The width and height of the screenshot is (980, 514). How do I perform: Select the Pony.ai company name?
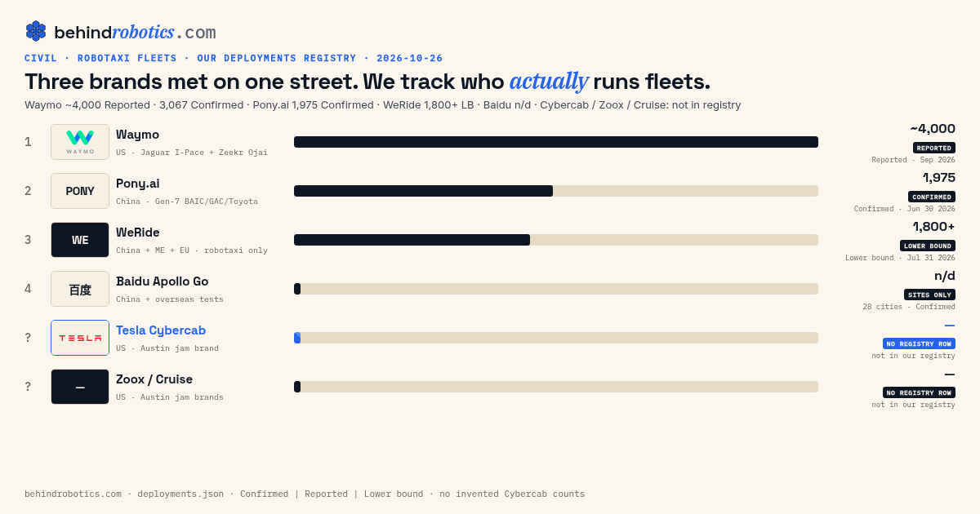pyautogui.click(x=138, y=184)
